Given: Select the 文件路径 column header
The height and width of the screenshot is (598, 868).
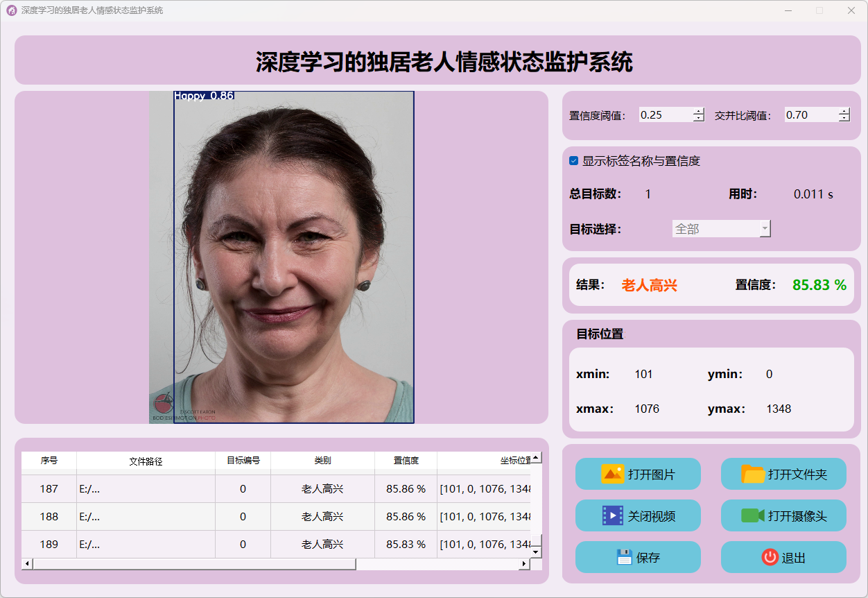Looking at the screenshot, I should coord(146,461).
